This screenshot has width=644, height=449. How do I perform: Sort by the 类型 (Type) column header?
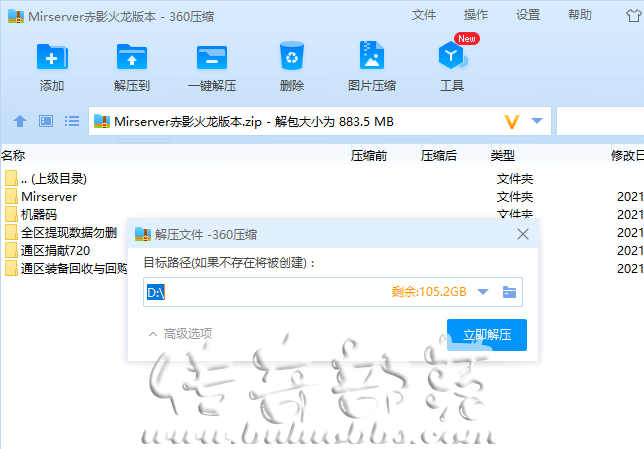[x=503, y=156]
